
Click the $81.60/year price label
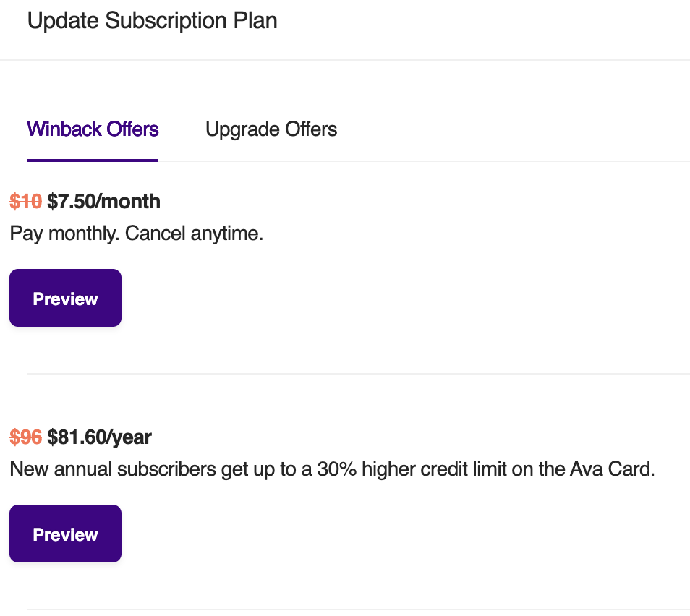[99, 437]
